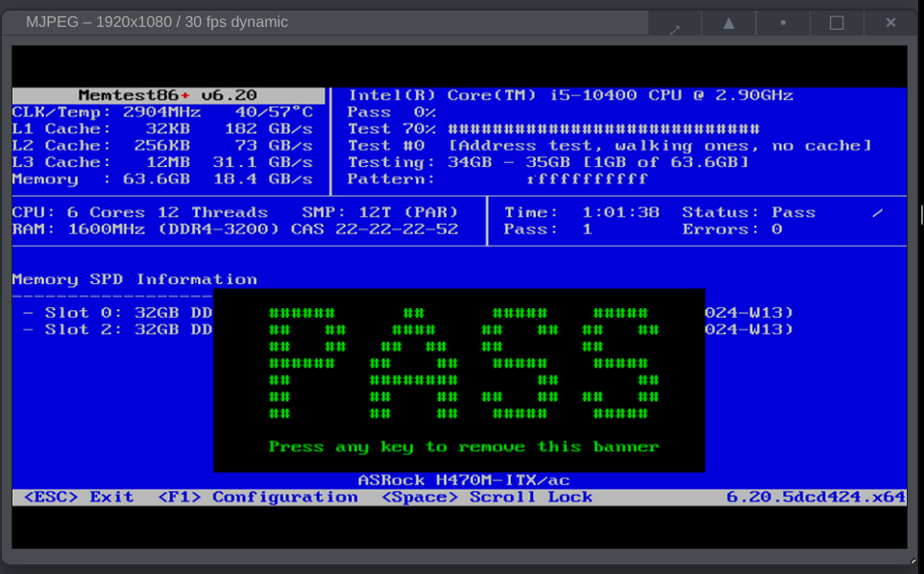
Task: Click the RAM 1600MHz (DDR4-3200) text
Action: [x=145, y=229]
